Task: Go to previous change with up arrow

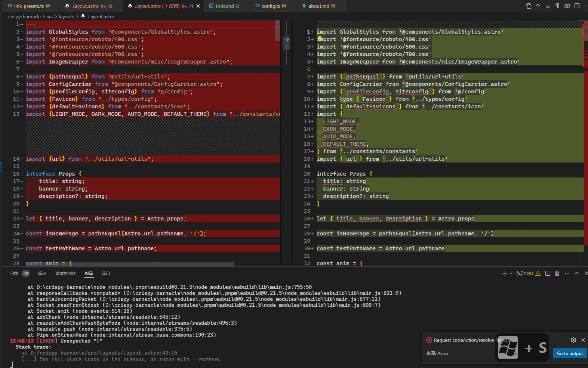Action: (538, 6)
